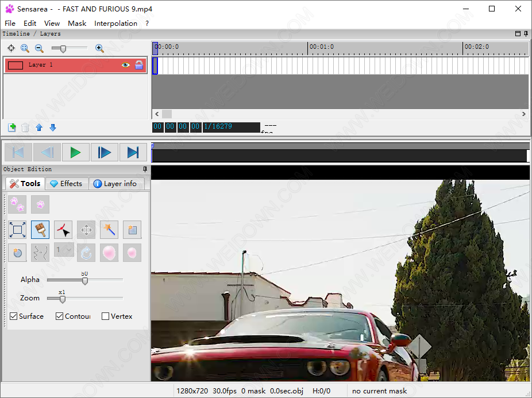Click "1280x720" in status bar
This screenshot has width=532, height=398.
[192, 391]
